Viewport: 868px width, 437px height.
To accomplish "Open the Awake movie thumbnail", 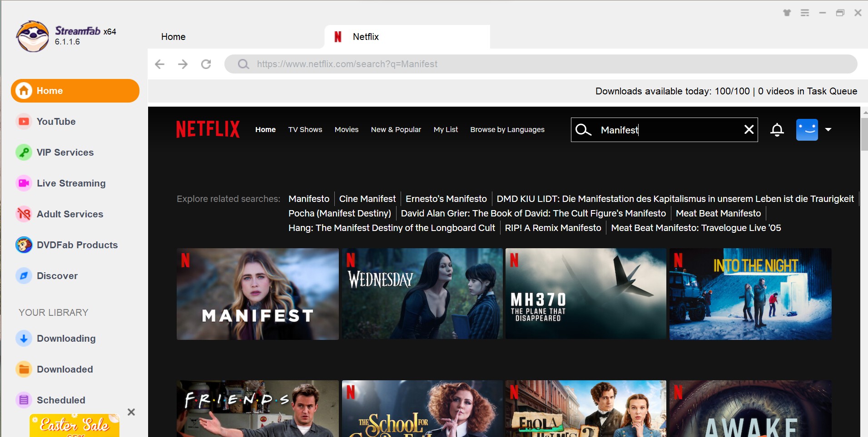I will 750,409.
